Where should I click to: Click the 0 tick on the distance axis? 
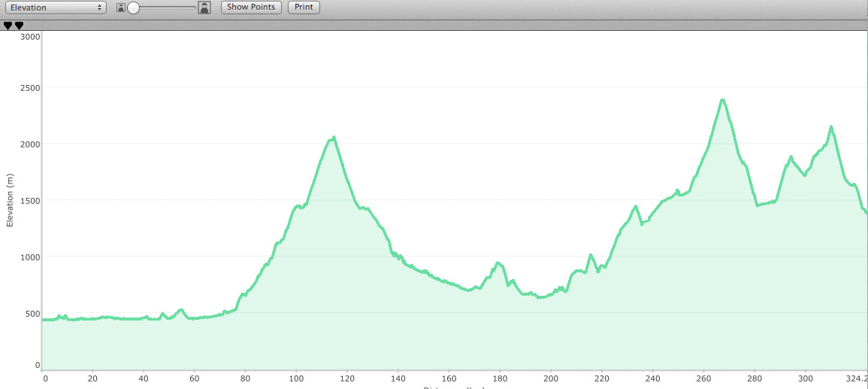pyautogui.click(x=45, y=379)
